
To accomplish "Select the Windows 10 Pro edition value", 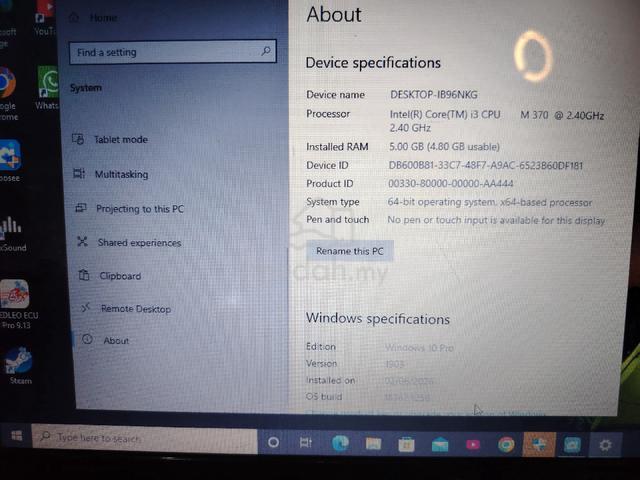I will pos(419,348).
